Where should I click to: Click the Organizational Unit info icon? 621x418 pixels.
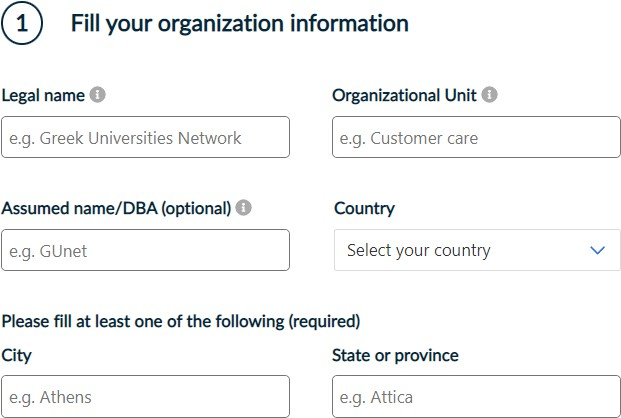(x=489, y=95)
